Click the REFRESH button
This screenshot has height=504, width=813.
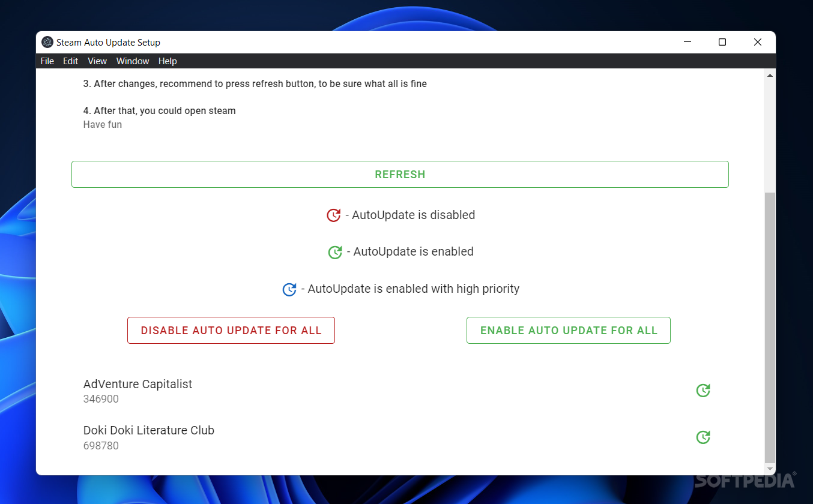400,175
